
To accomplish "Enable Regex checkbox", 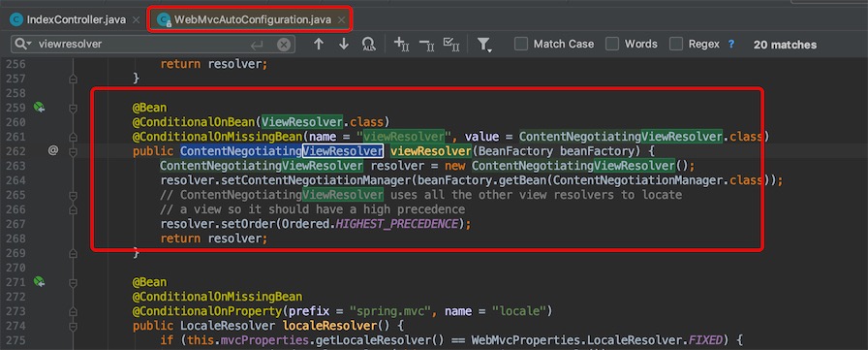I will coord(676,44).
